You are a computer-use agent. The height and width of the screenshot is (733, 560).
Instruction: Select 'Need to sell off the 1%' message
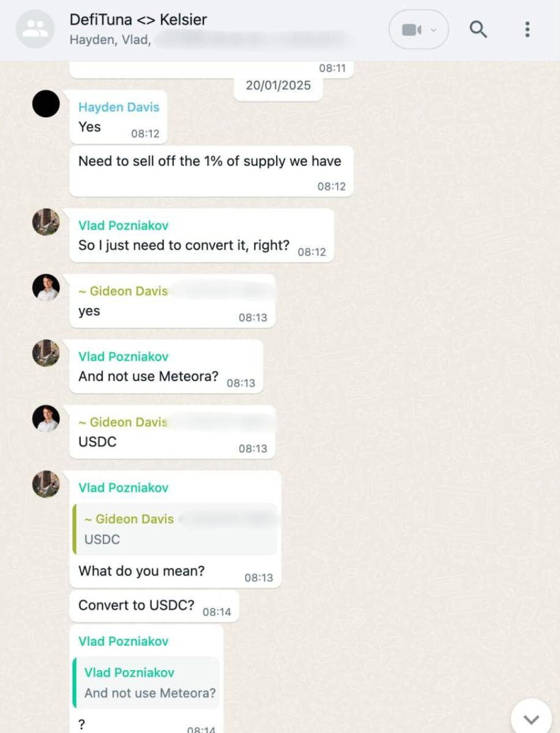tap(211, 171)
